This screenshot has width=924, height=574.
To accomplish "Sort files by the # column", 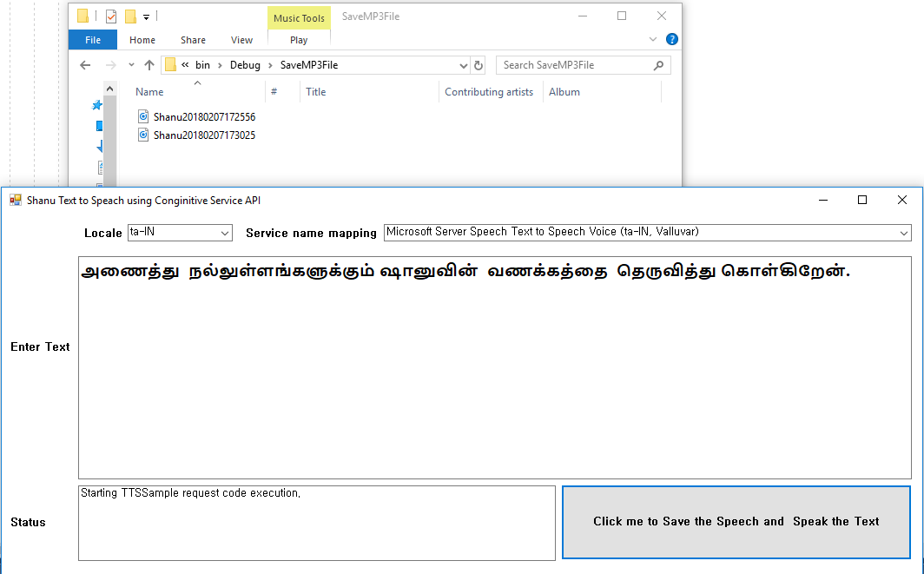I will click(274, 92).
